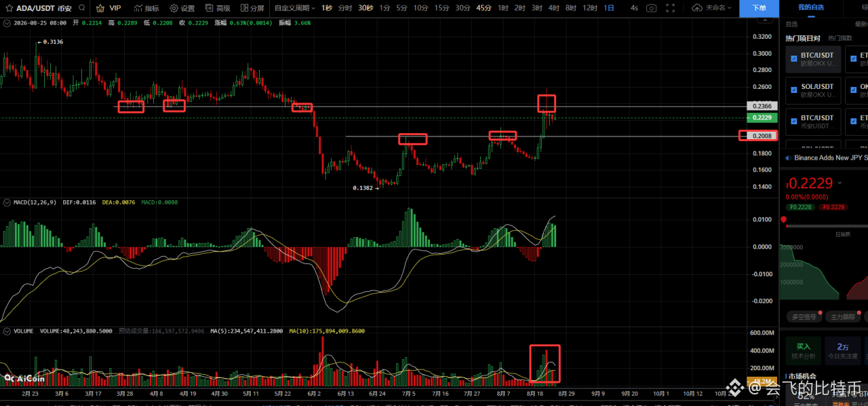Click the 多空信号 button
This screenshot has width=868, height=406.
coord(804,316)
